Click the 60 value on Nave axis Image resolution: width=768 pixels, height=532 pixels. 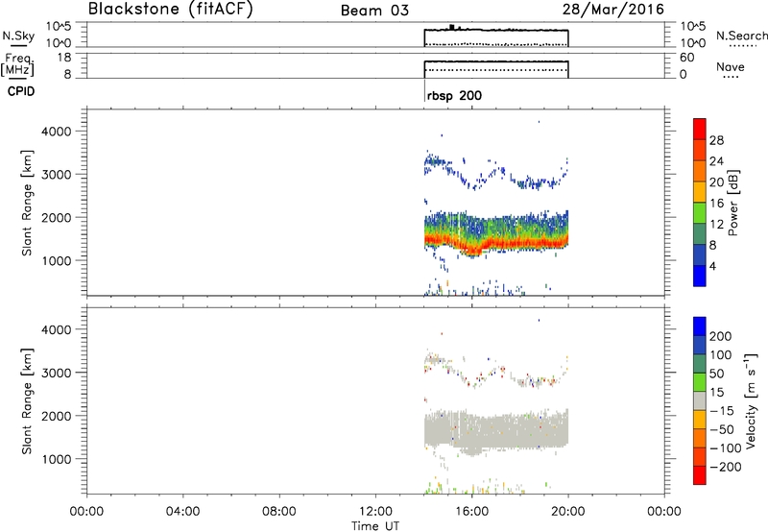coord(686,58)
